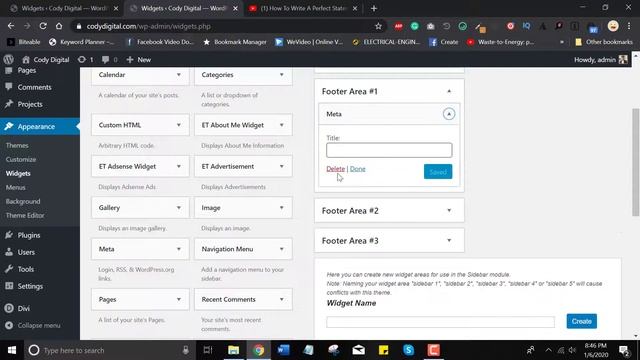Click Collapse menu in sidebar
The width and height of the screenshot is (640, 360).
tap(39, 325)
